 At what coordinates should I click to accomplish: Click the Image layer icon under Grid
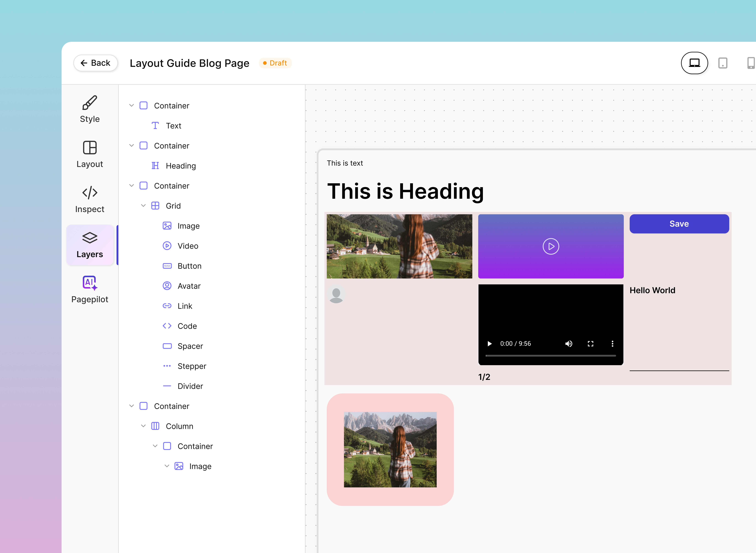167,226
